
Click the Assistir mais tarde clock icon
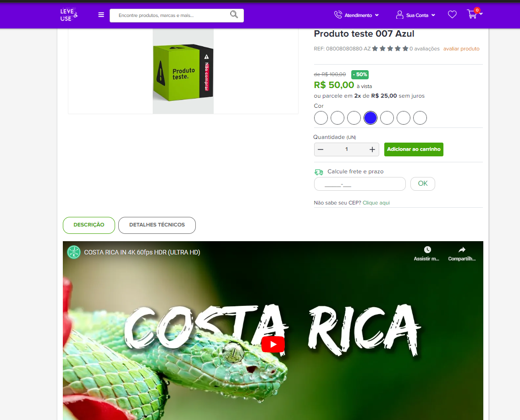point(427,249)
